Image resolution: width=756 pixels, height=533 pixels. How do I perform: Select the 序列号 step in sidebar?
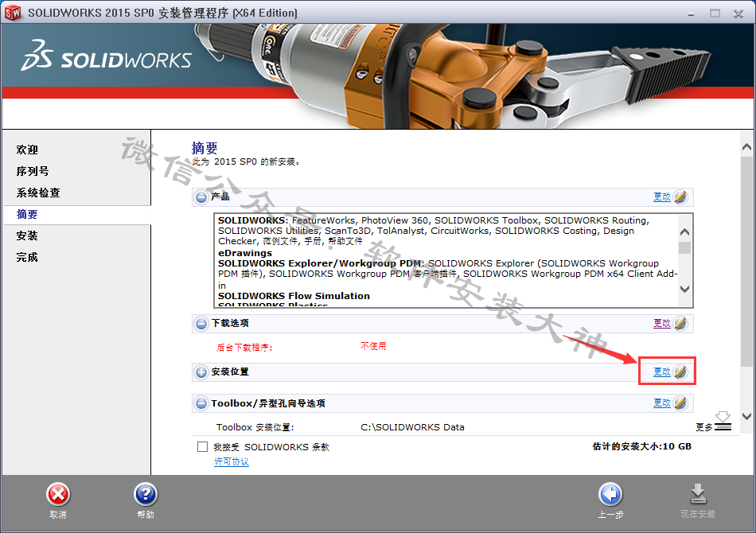click(x=33, y=171)
